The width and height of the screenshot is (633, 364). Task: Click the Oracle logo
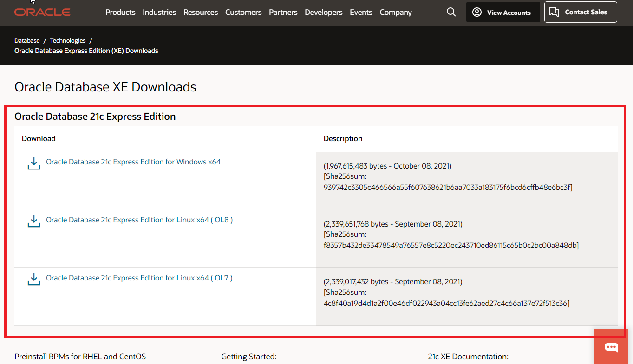pyautogui.click(x=42, y=12)
